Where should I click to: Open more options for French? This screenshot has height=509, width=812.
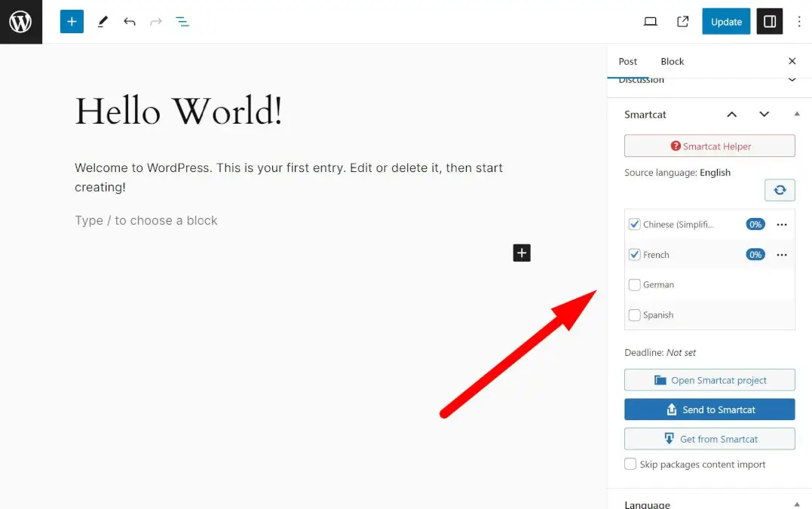781,255
